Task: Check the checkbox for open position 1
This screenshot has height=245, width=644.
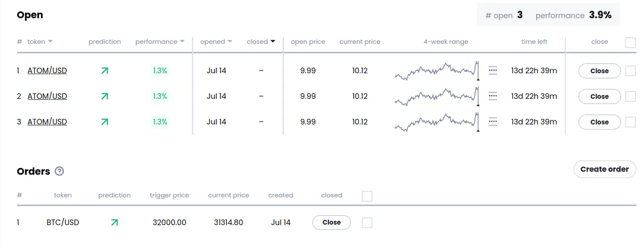Action: [x=630, y=71]
